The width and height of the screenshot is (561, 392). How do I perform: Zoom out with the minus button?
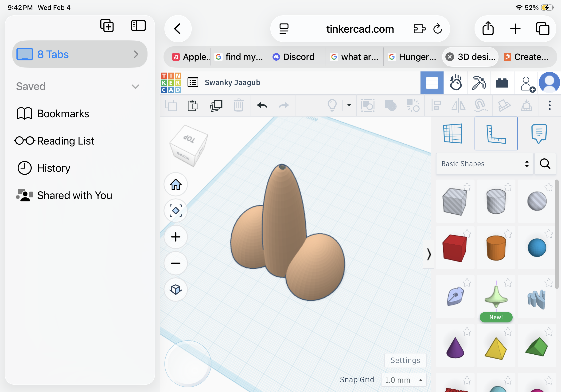[x=176, y=263]
